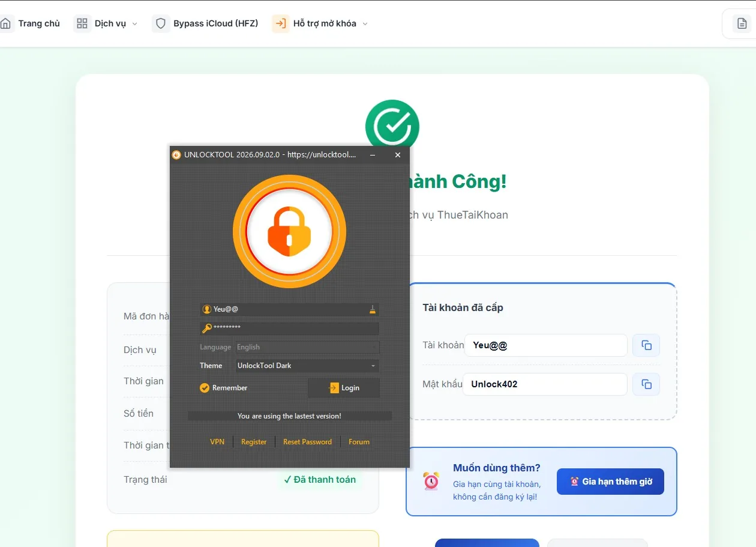Viewport: 756px width, 547px height.
Task: Click the Tài khoản đã cấp heading
Action: 463,307
